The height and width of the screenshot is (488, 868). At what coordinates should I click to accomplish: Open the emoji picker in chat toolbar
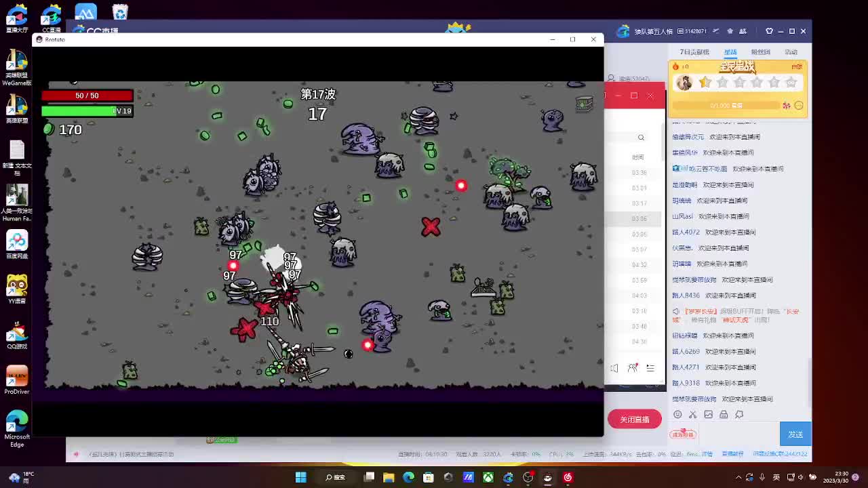pyautogui.click(x=677, y=414)
